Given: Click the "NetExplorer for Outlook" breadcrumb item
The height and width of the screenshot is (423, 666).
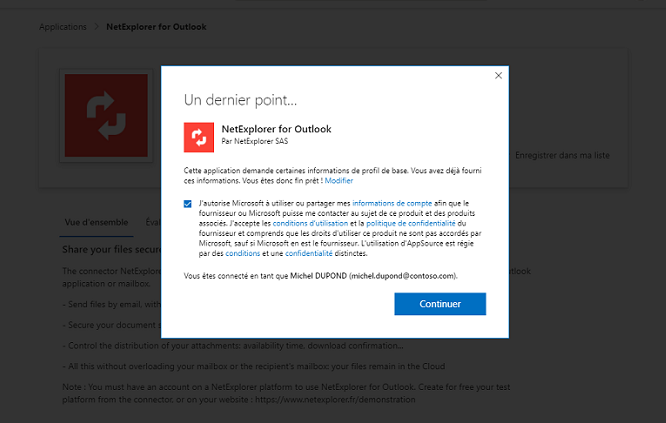Looking at the screenshot, I should point(156,27).
